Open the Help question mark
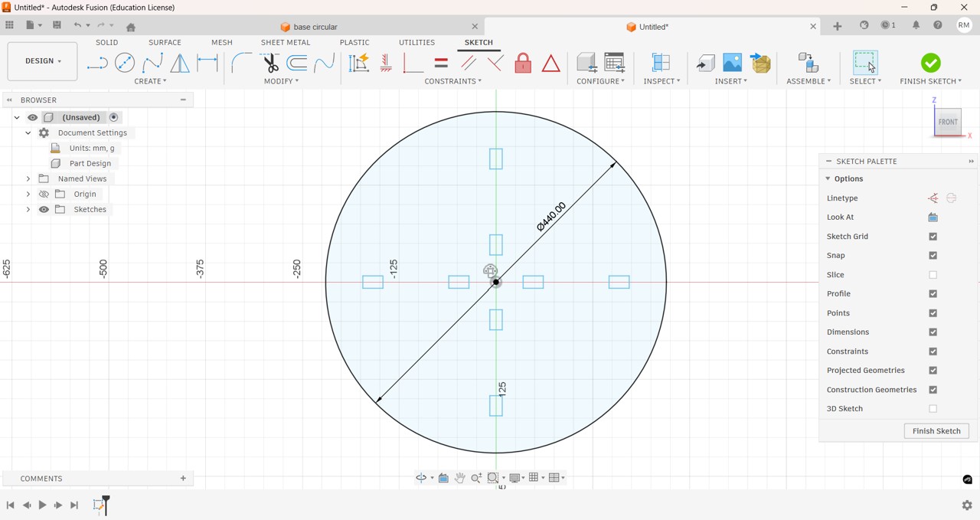This screenshot has width=980, height=520. tap(938, 26)
